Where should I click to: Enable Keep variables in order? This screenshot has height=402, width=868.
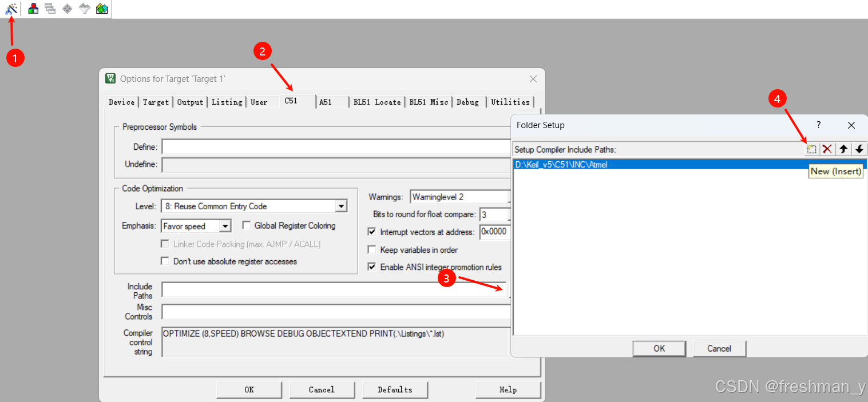click(x=372, y=250)
